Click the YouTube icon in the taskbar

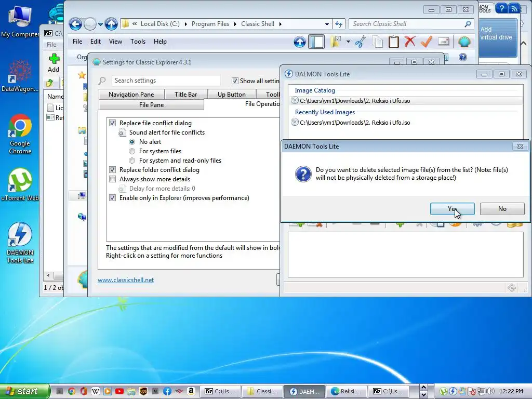[119, 391]
